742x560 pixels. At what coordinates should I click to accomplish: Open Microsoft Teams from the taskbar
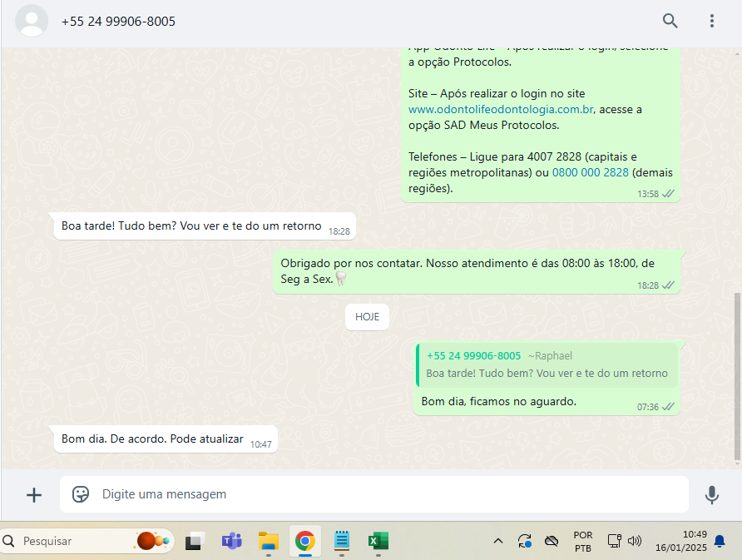(x=231, y=541)
